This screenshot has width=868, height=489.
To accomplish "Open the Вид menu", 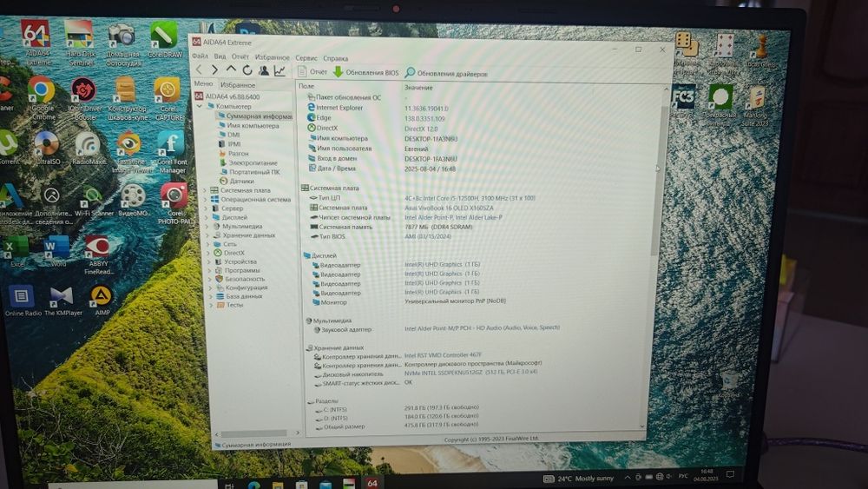I will 220,56.
